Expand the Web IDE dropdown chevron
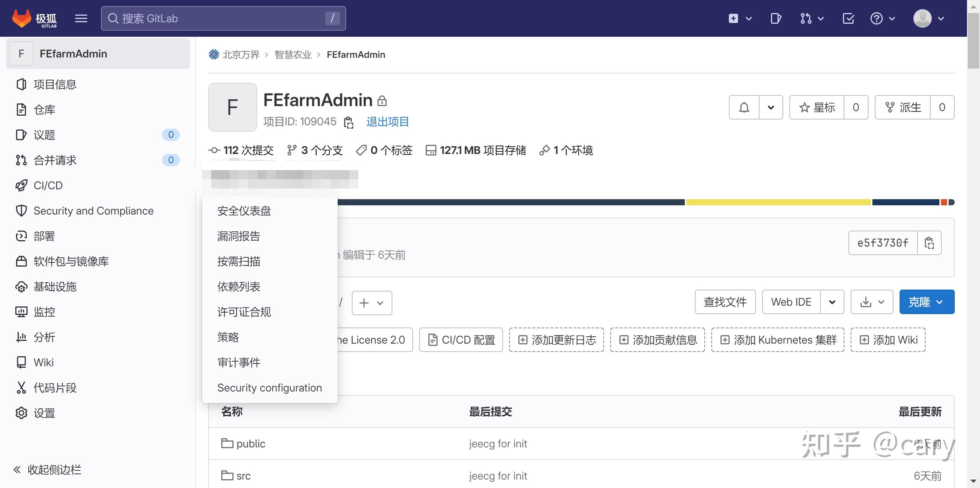The image size is (980, 488). tap(833, 302)
